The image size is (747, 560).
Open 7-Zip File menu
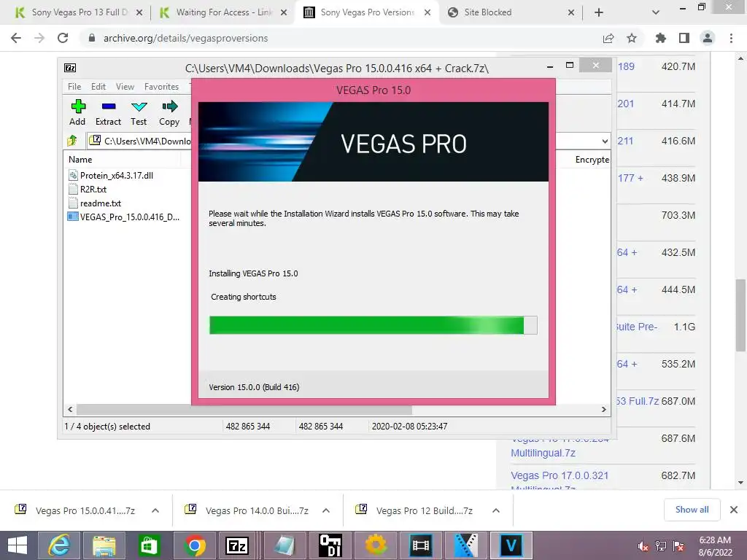tap(74, 87)
